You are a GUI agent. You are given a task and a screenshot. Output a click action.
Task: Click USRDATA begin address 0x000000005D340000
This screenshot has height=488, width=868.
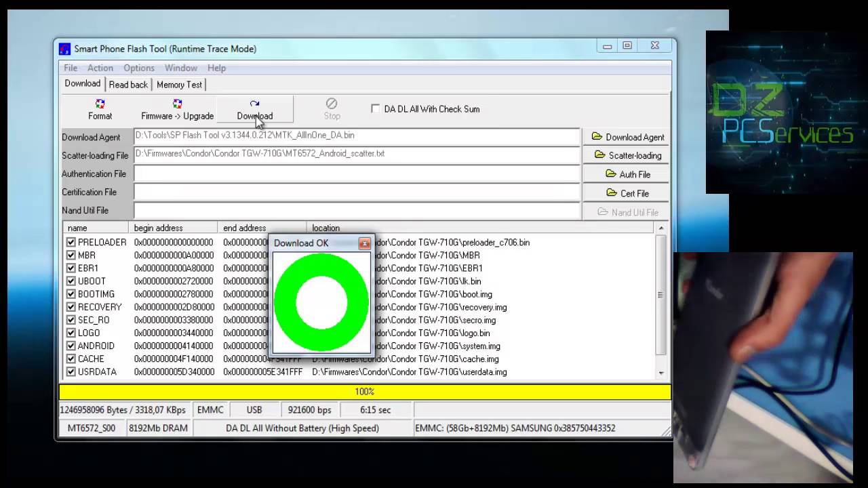174,371
